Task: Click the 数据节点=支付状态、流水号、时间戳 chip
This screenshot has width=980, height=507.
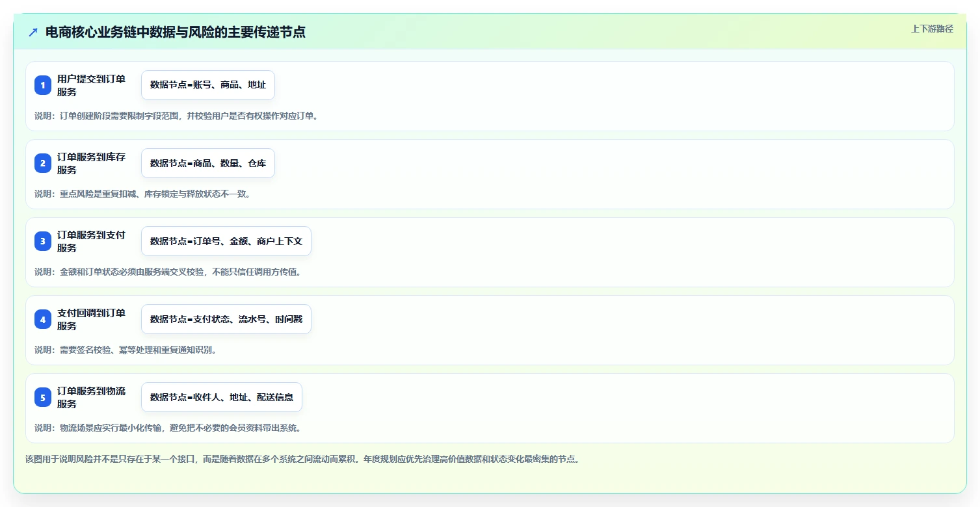Action: click(x=226, y=319)
